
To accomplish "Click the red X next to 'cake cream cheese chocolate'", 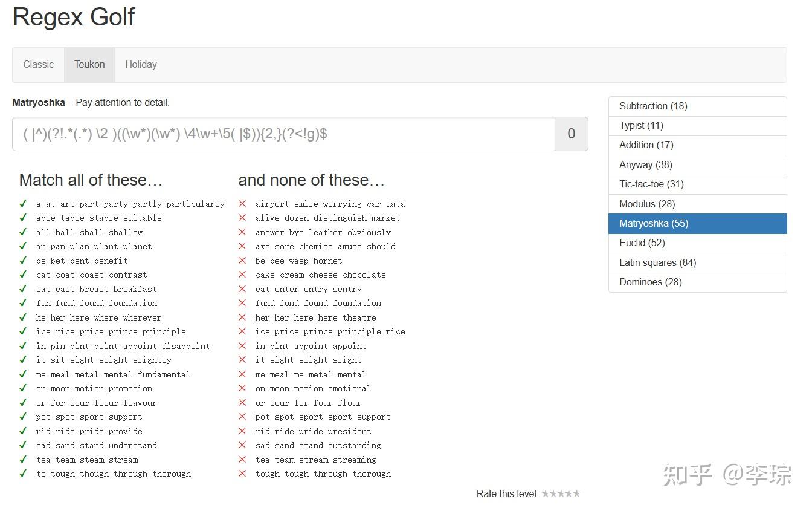I will pos(242,275).
